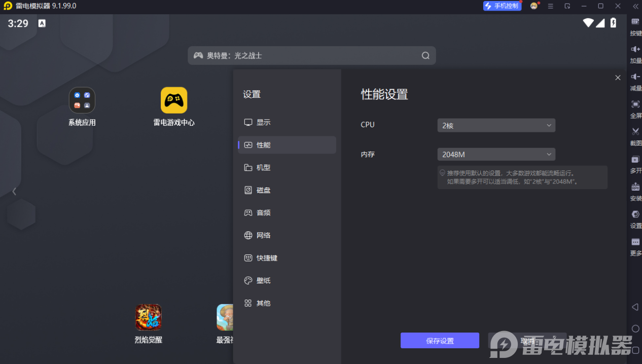The height and width of the screenshot is (364, 642).
Task: Select 显示 display settings tab
Action: [x=287, y=122]
